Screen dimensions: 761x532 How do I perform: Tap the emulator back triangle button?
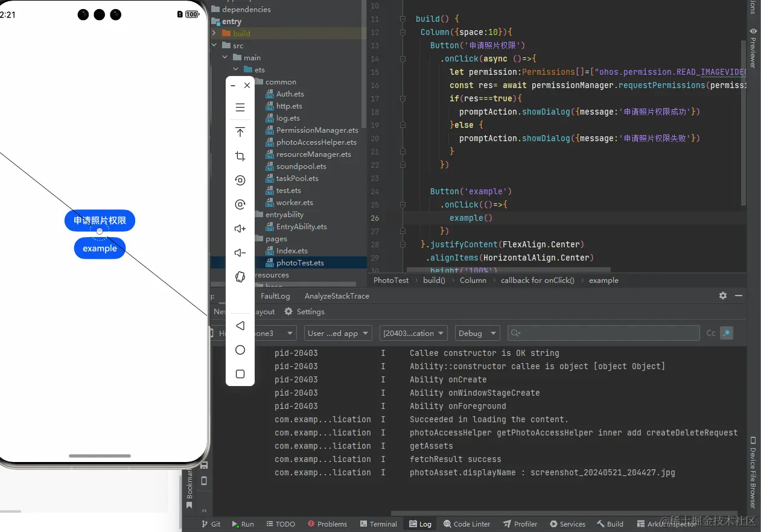point(240,326)
